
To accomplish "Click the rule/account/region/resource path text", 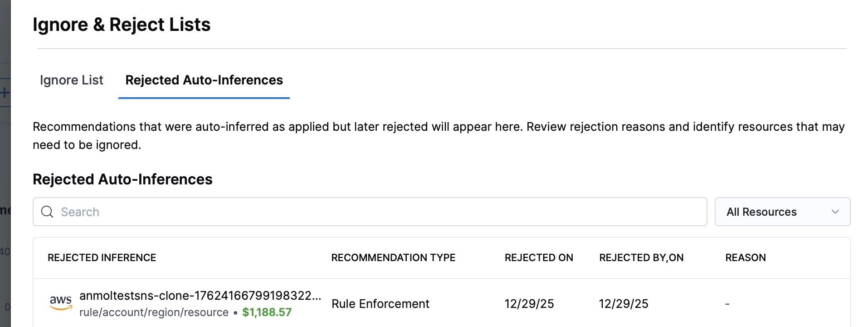I will click(154, 312).
